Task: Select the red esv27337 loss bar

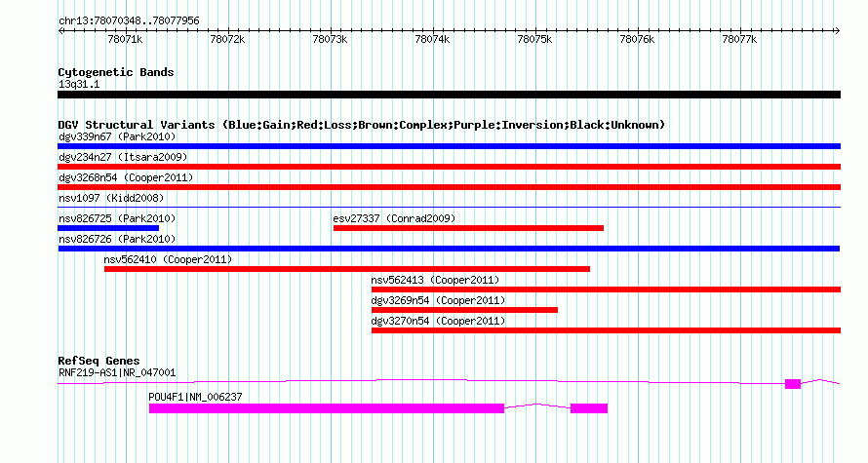Action: [x=468, y=228]
